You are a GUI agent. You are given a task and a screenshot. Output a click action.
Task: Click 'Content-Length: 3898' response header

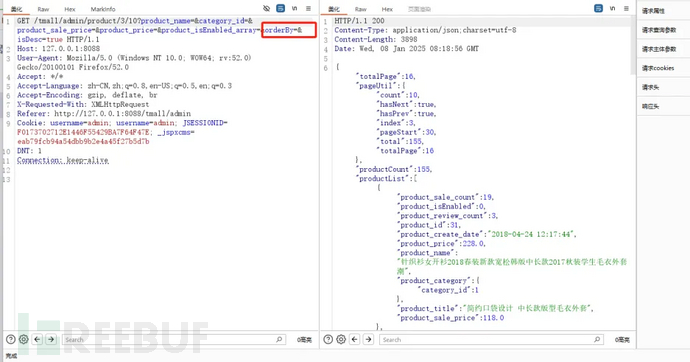pyautogui.click(x=375, y=39)
